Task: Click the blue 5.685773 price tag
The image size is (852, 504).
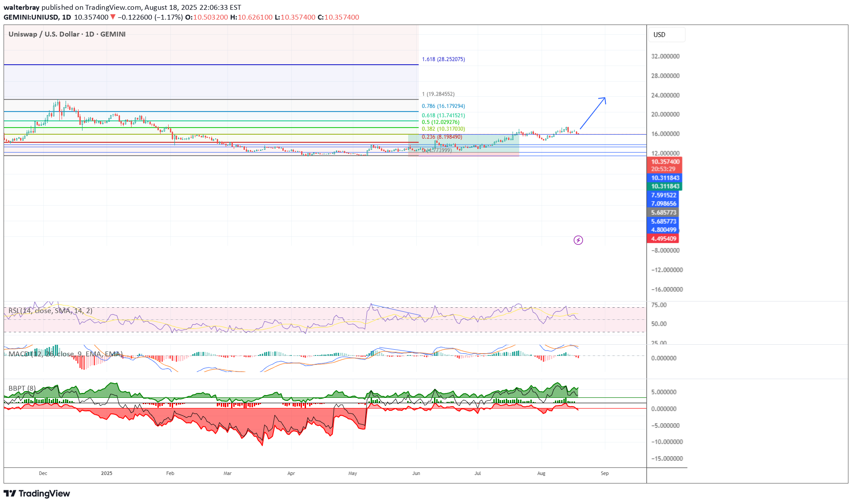Action: [663, 222]
